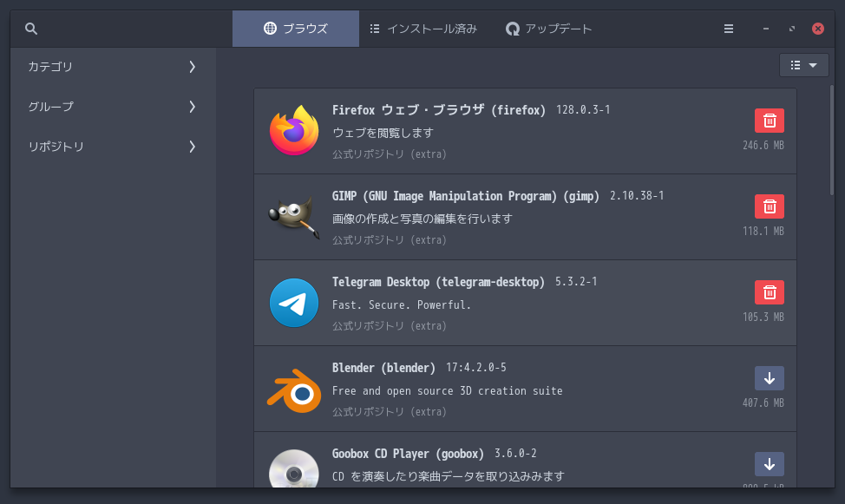This screenshot has width=845, height=504.
Task: Uninstall Telegram Desktop via trash icon
Action: click(769, 292)
